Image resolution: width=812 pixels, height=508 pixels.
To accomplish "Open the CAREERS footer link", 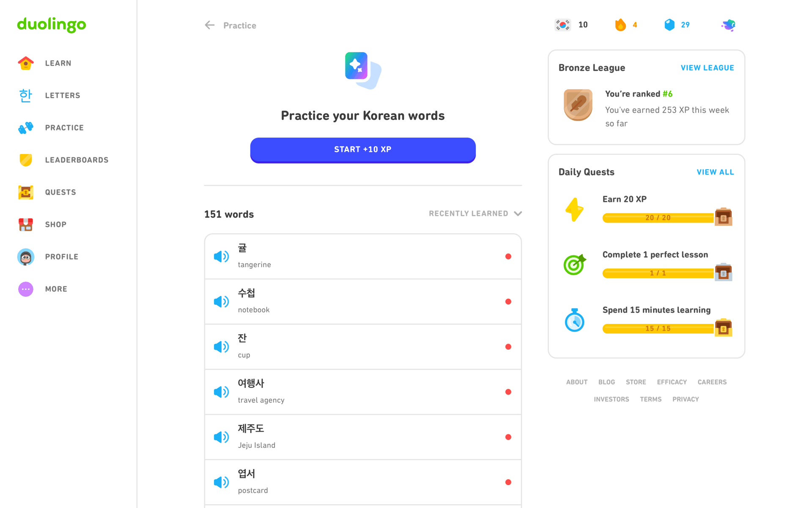I will coord(712,382).
